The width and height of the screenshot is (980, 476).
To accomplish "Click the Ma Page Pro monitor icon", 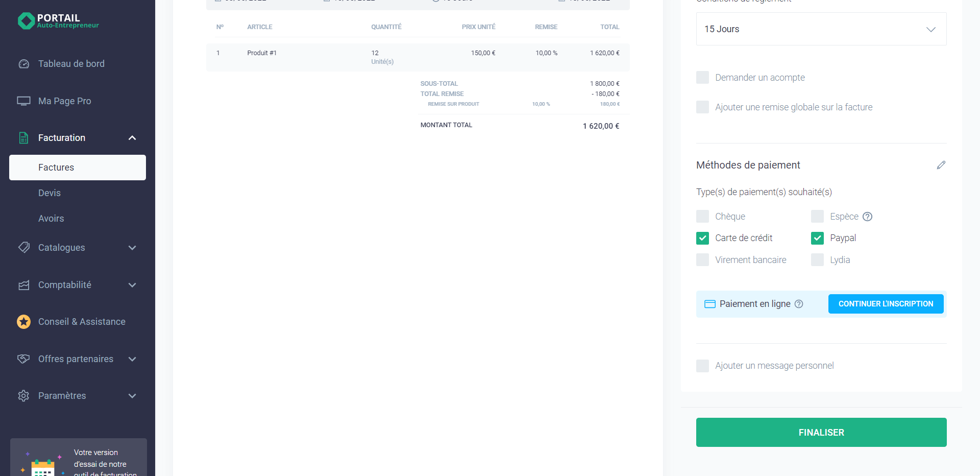I will pyautogui.click(x=24, y=101).
